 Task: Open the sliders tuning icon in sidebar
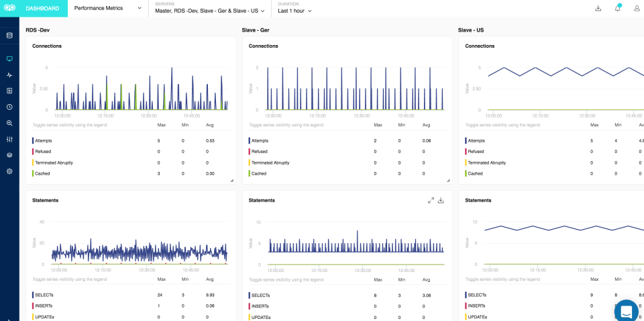(x=9, y=140)
